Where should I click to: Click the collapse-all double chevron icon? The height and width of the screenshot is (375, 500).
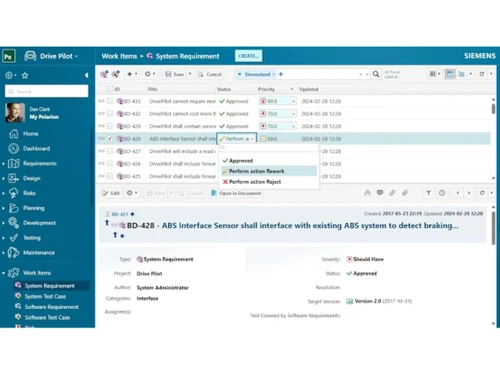click(x=367, y=193)
